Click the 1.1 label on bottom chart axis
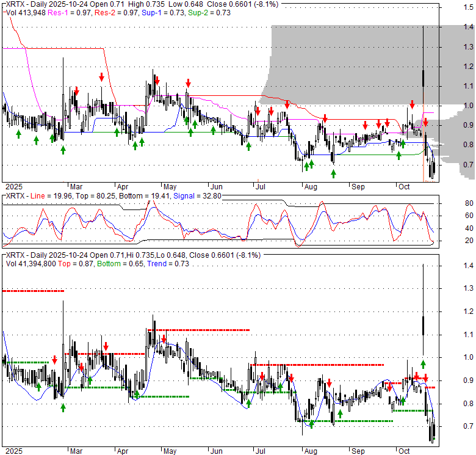This screenshot has width=476, height=455. [x=469, y=335]
